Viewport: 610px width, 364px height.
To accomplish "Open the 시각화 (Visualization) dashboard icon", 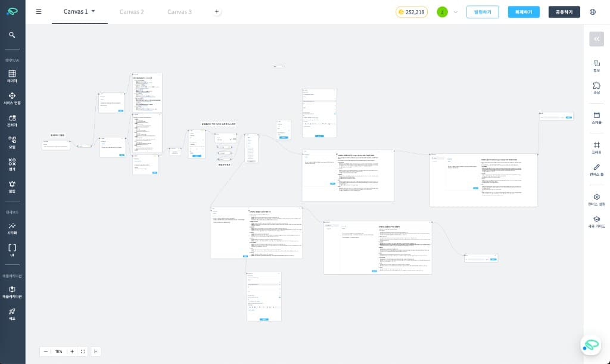I will (x=13, y=228).
